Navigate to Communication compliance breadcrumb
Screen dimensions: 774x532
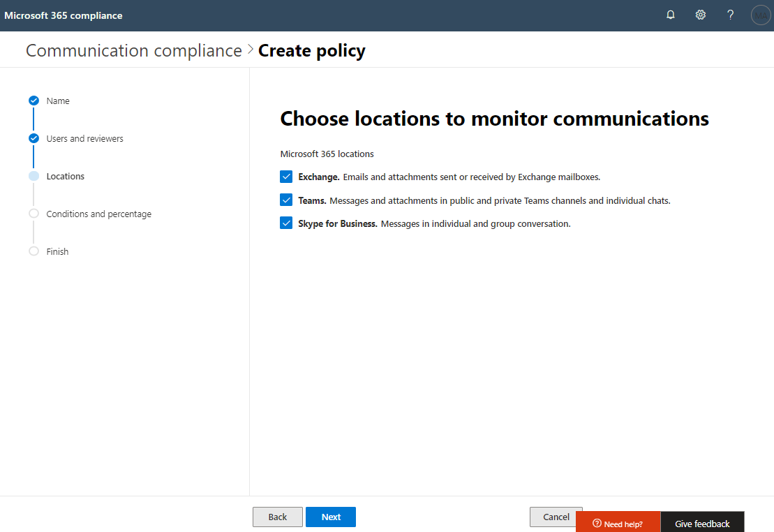click(133, 51)
